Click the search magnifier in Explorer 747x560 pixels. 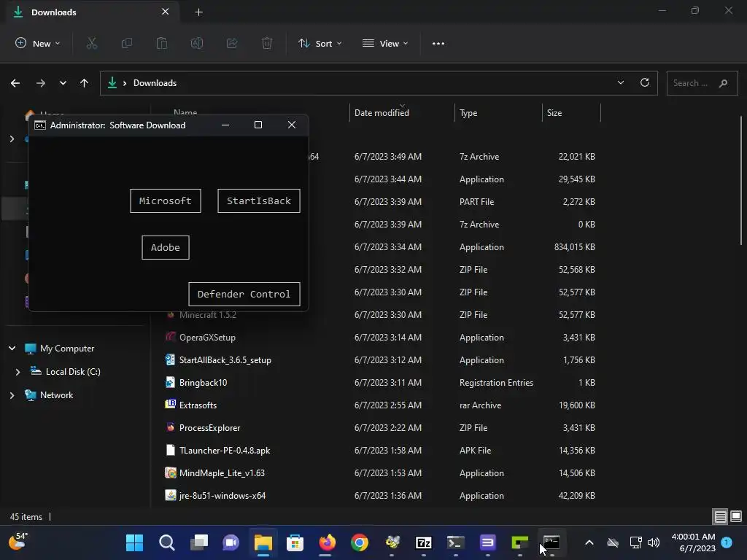click(723, 83)
